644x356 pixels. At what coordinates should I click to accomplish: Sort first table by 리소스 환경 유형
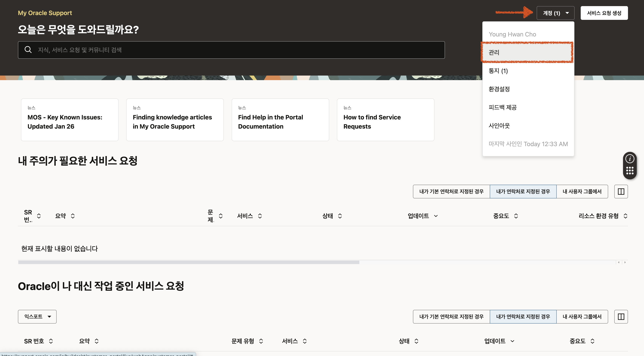pos(625,216)
